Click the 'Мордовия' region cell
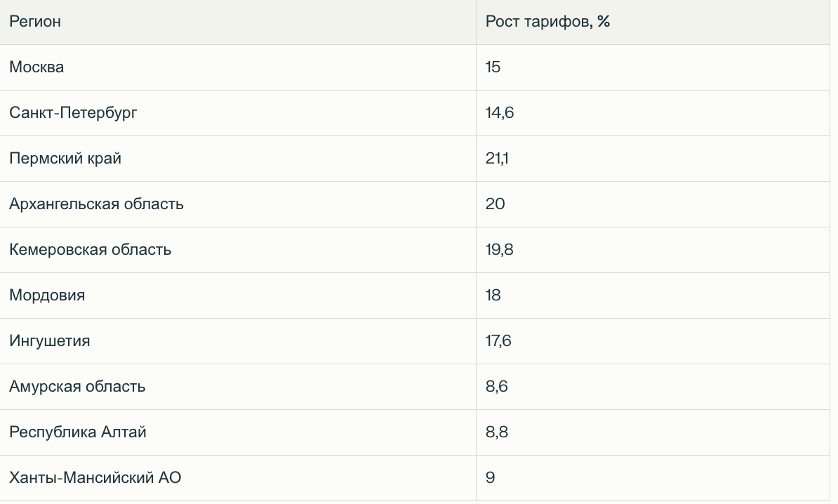Image resolution: width=838 pixels, height=504 pixels. tap(47, 296)
